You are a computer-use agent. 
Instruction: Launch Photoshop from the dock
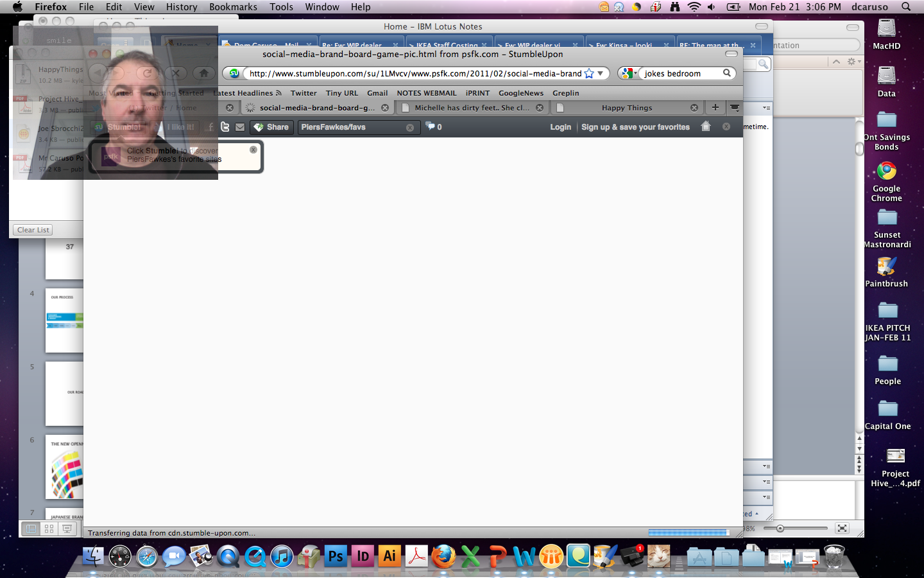(336, 556)
